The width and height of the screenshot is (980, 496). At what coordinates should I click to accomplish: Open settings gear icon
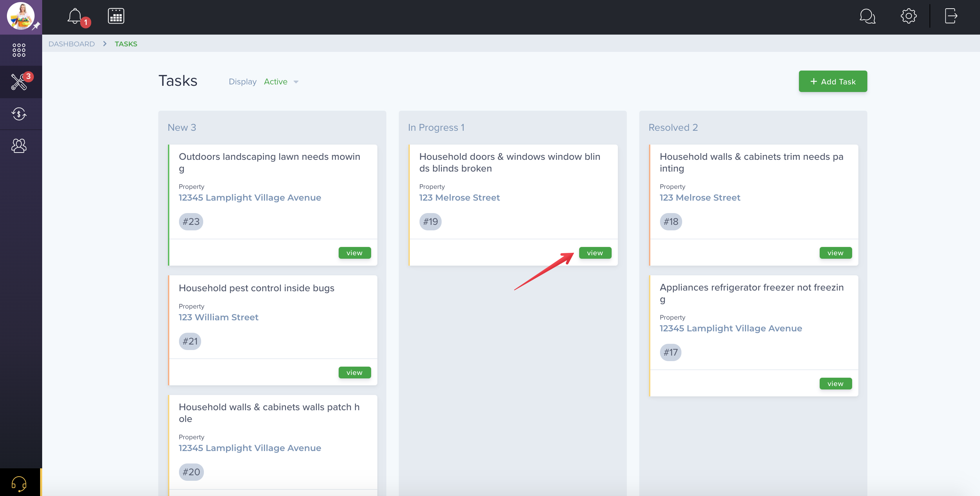coord(908,16)
